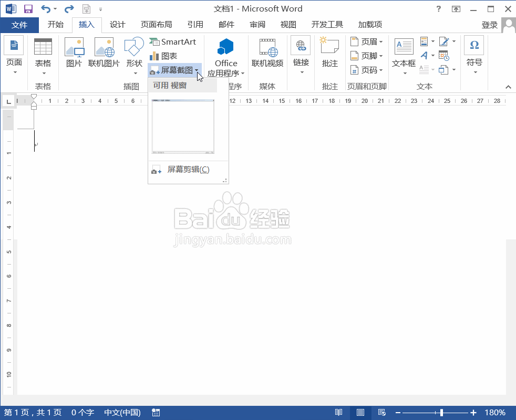Click the 加载项 (Add-ins) tab
This screenshot has height=420, width=516.
pos(370,25)
